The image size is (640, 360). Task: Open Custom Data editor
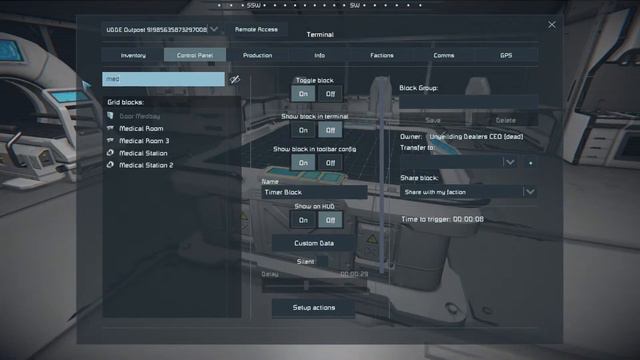(313, 243)
